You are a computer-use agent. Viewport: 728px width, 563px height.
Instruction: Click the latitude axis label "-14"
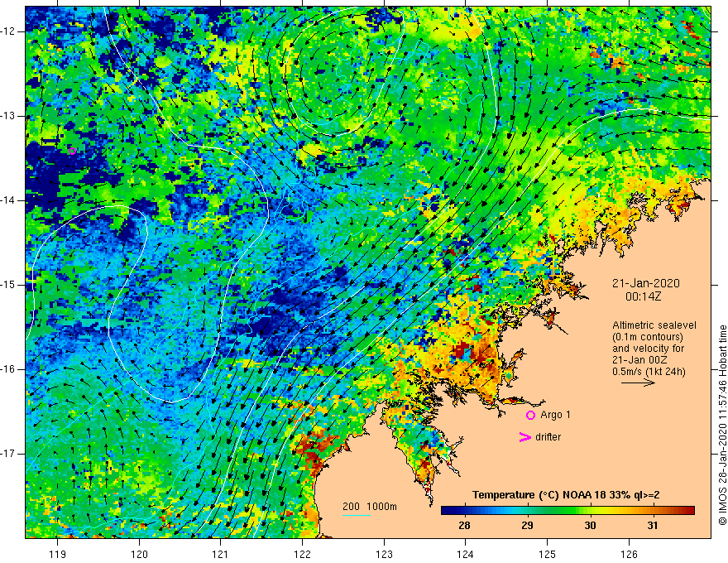9,200
